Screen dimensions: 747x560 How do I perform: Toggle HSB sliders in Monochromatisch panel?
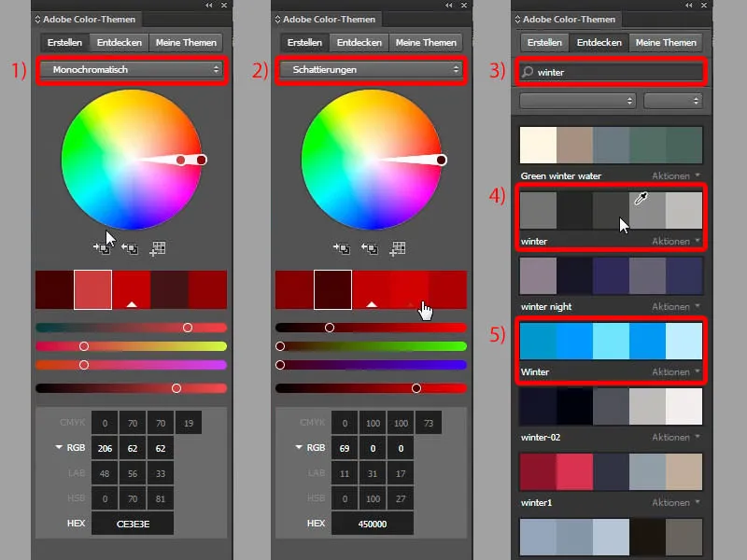[77, 498]
